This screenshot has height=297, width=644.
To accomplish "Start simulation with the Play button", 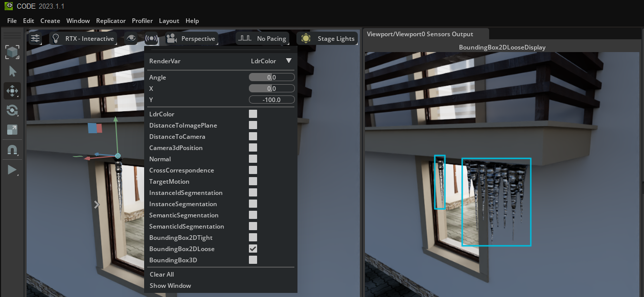I will pyautogui.click(x=12, y=170).
